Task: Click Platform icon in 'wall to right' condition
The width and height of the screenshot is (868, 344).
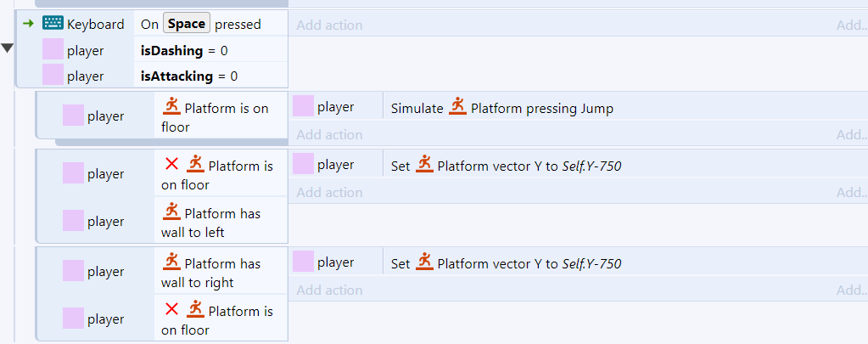Action: point(173,262)
